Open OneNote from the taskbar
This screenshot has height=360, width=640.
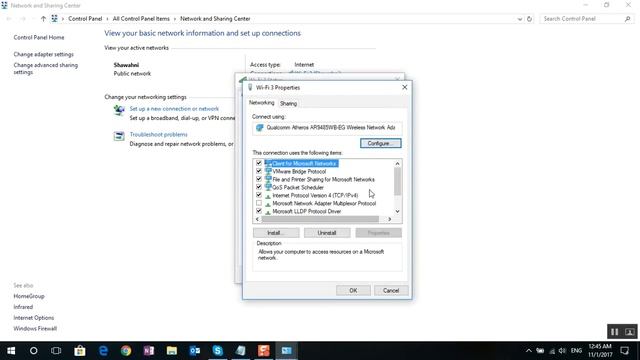(x=149, y=351)
